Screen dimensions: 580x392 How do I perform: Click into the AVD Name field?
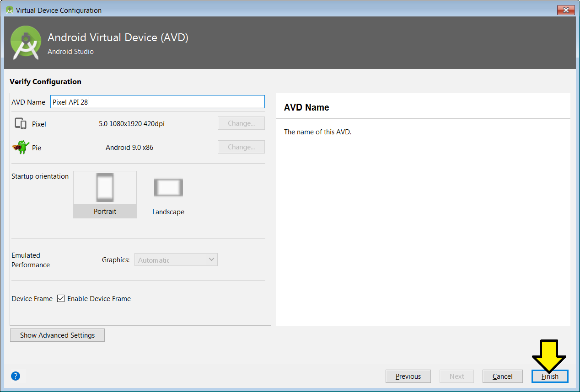(x=157, y=102)
